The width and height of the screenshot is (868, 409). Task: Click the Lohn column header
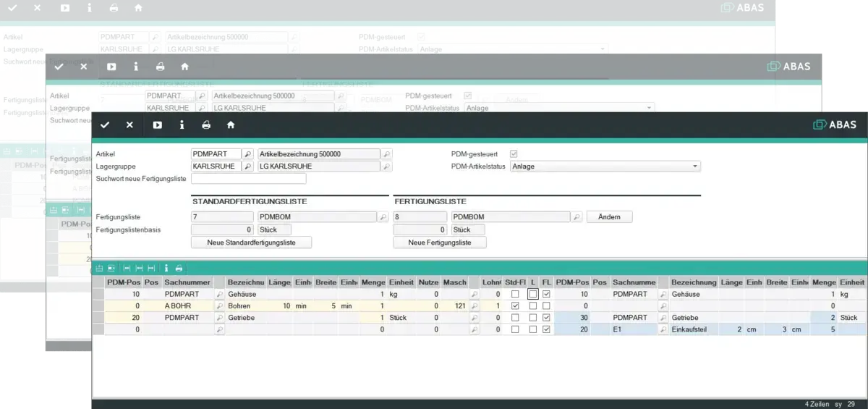[492, 282]
